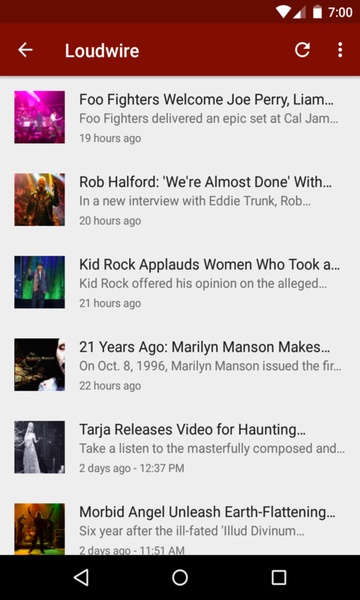360x600 pixels.
Task: Open the Android recent apps square
Action: coord(279,577)
